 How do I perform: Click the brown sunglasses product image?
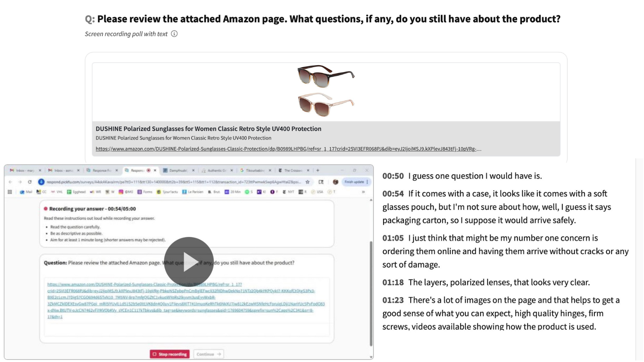(x=326, y=76)
